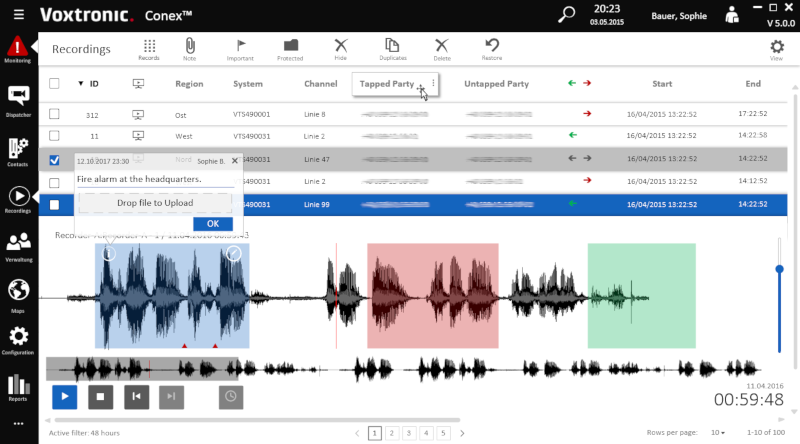Adjust the blue vertical volume slider

[x=779, y=269]
